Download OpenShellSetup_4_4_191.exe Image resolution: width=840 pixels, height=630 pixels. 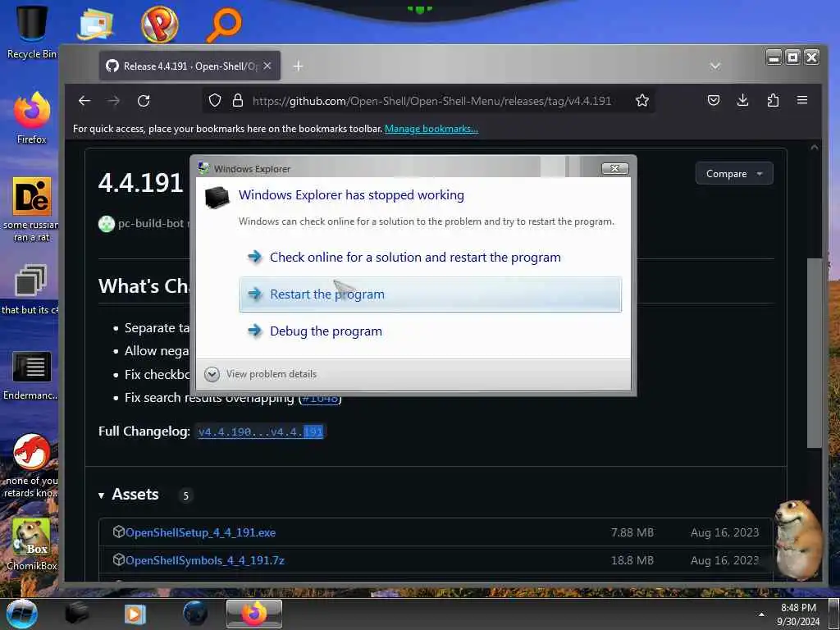(x=200, y=532)
